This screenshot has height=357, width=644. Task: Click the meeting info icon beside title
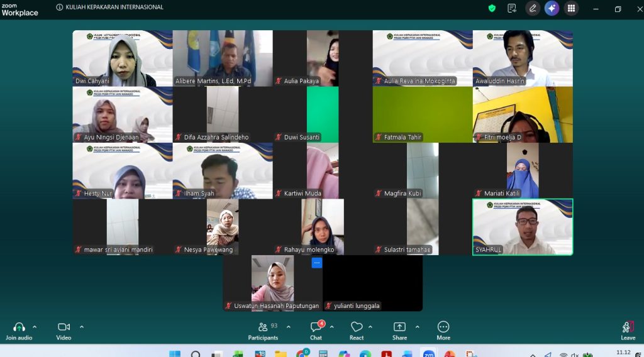(60, 8)
